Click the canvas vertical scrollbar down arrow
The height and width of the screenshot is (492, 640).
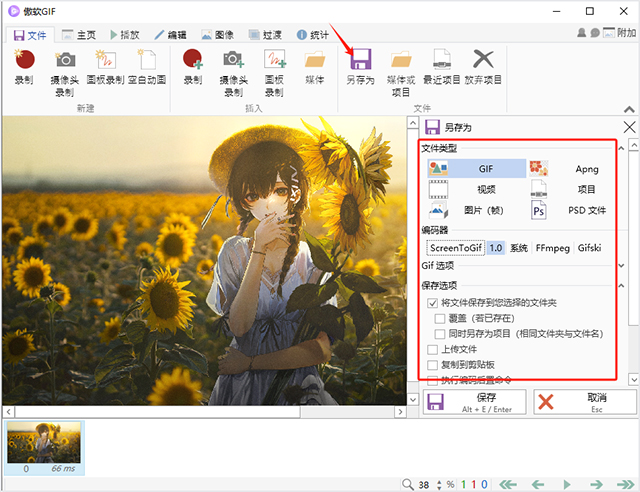pyautogui.click(x=413, y=399)
